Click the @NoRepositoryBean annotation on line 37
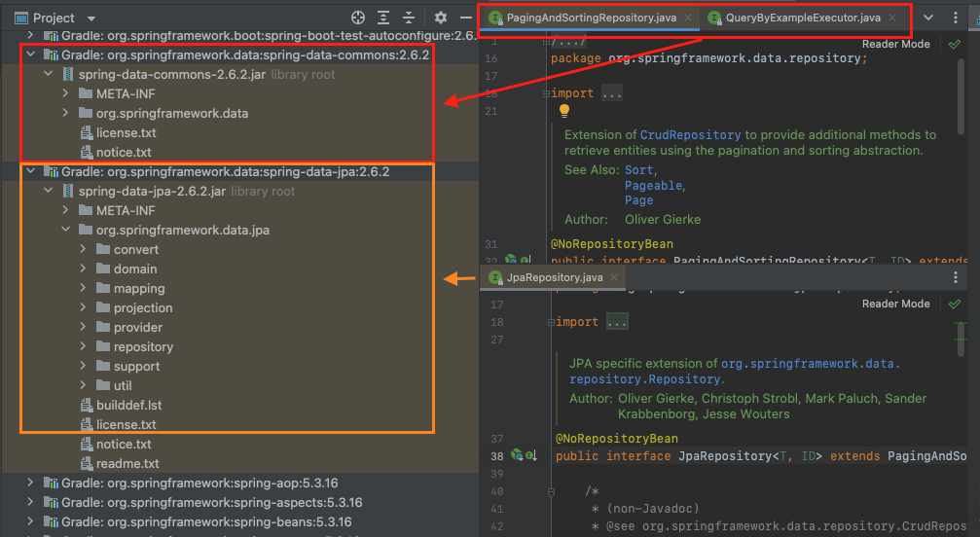 [617, 439]
